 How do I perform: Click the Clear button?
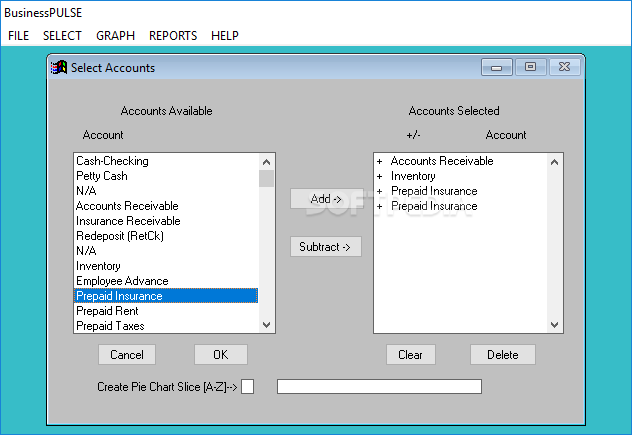[x=410, y=354]
